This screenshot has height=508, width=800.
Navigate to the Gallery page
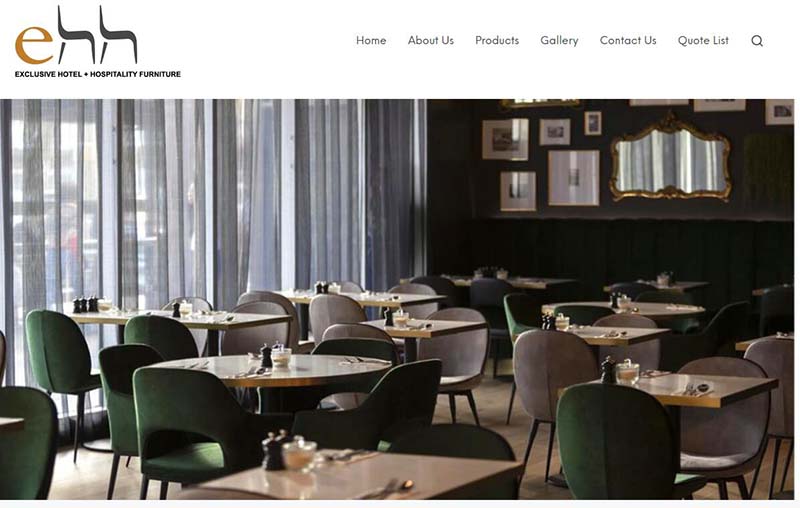coord(559,40)
